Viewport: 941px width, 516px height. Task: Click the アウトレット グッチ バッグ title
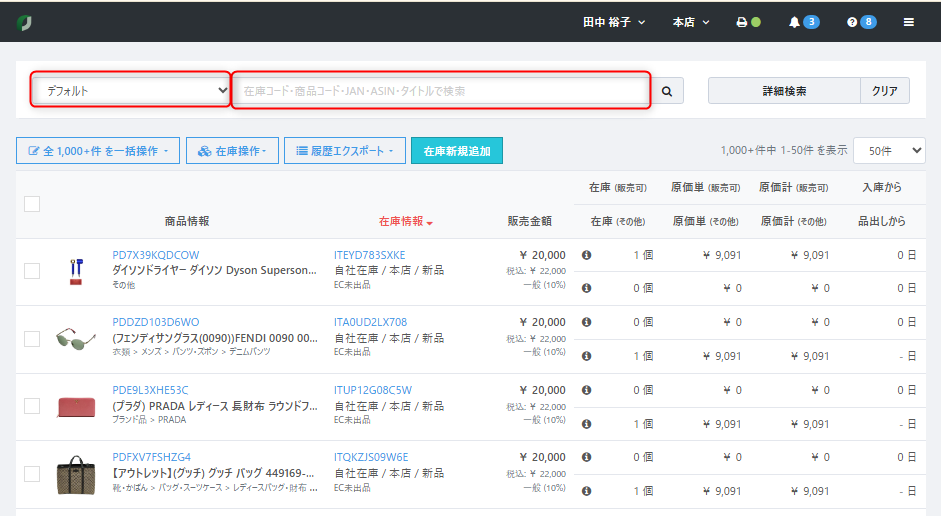point(213,473)
